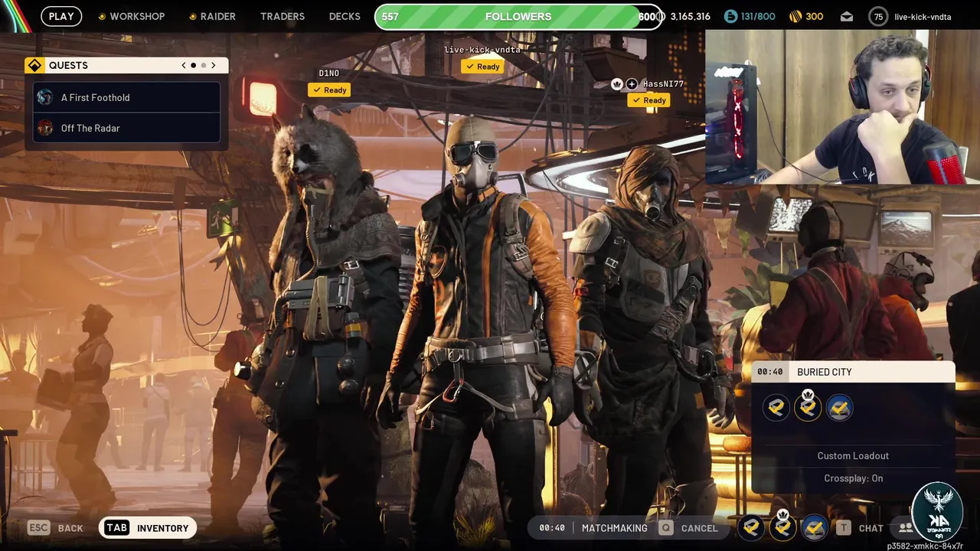Open the CHAT
Image resolution: width=980 pixels, height=551 pixels.
click(871, 528)
